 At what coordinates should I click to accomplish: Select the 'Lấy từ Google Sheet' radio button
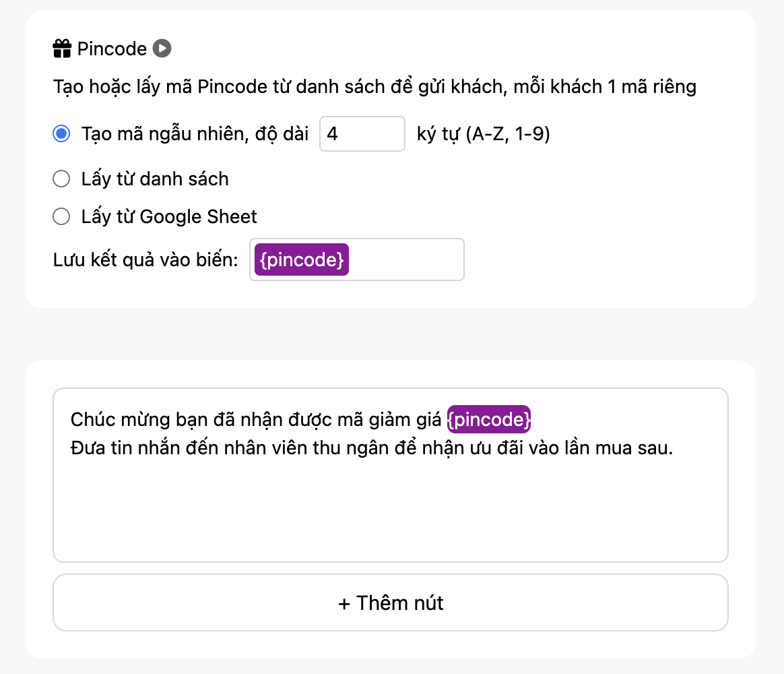point(61,216)
